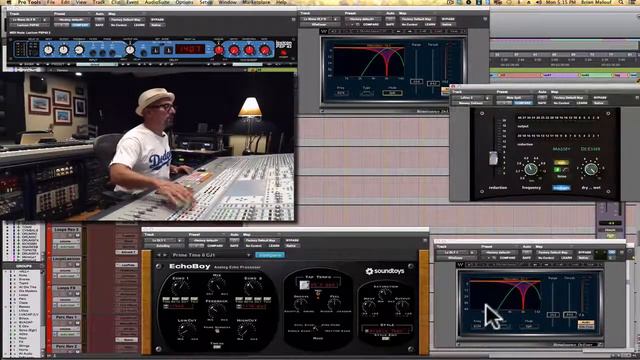This screenshot has height=360, width=640.
Task: Open the preset dropdown in Lexicon PSP42 window
Action: (71, 19)
